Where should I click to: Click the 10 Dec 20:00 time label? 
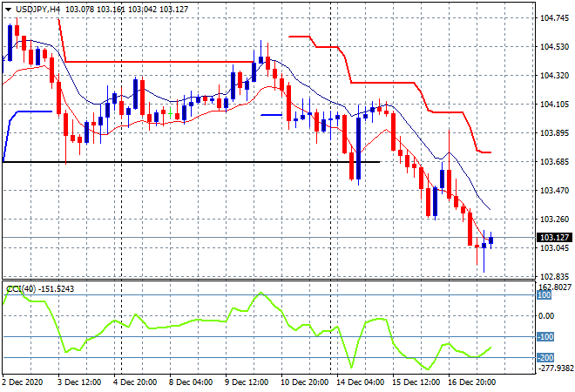[x=304, y=382]
